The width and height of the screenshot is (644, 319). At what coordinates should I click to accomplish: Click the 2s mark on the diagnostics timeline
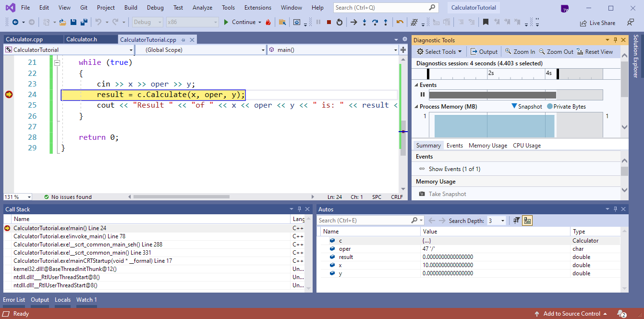coord(490,74)
